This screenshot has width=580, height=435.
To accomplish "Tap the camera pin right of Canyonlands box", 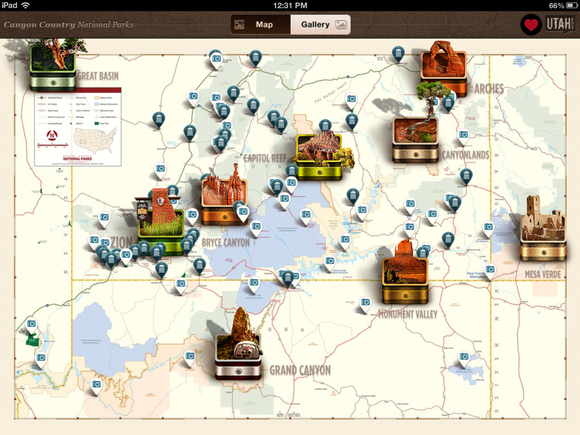I will point(463,137).
